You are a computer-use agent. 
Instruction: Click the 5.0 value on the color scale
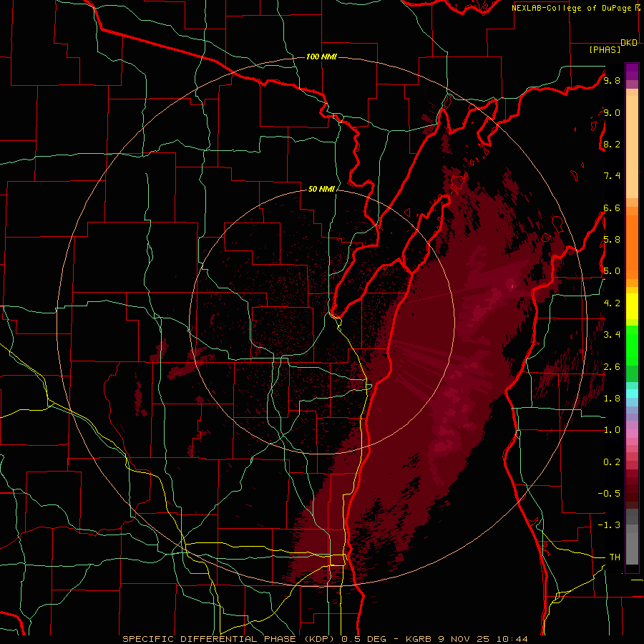(612, 271)
